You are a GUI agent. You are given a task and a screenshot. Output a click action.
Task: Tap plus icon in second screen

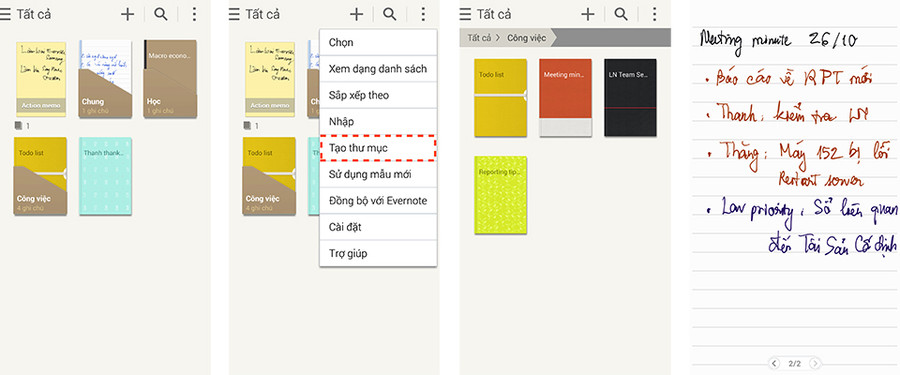(x=356, y=14)
